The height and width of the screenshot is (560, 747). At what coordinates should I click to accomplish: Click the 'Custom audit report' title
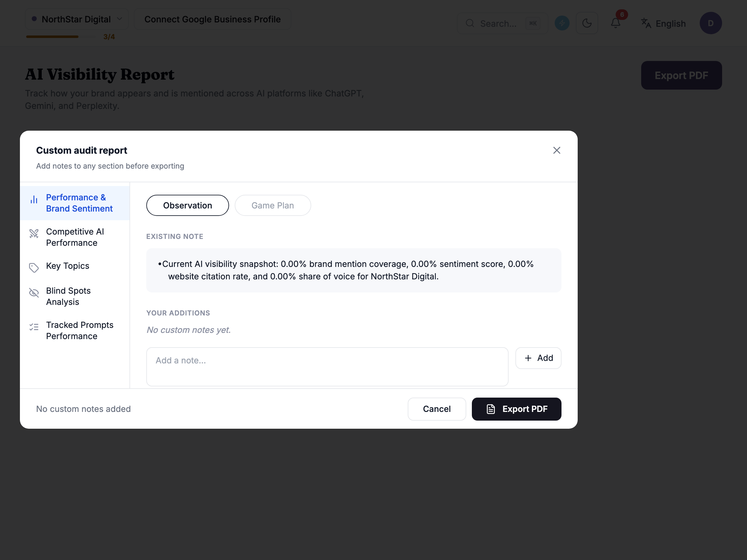coord(82,150)
